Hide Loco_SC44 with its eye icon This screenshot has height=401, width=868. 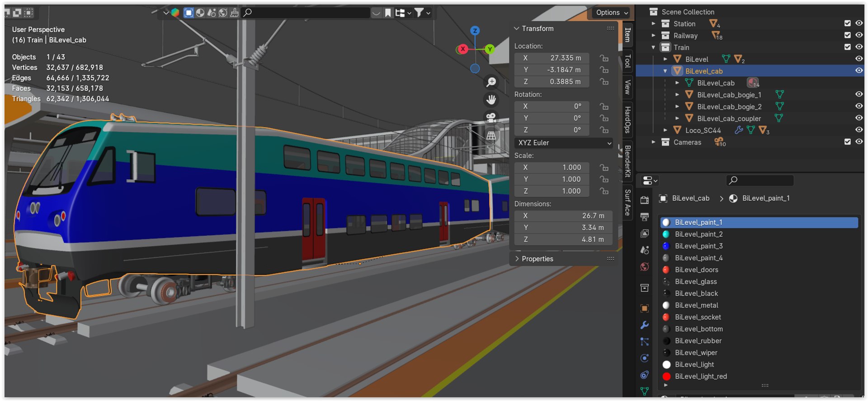(859, 130)
